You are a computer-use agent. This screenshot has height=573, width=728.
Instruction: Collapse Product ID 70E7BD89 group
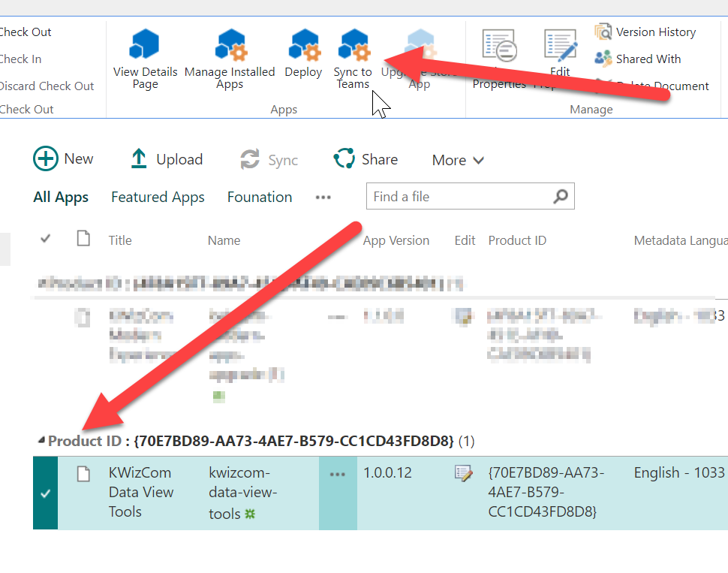[42, 439]
